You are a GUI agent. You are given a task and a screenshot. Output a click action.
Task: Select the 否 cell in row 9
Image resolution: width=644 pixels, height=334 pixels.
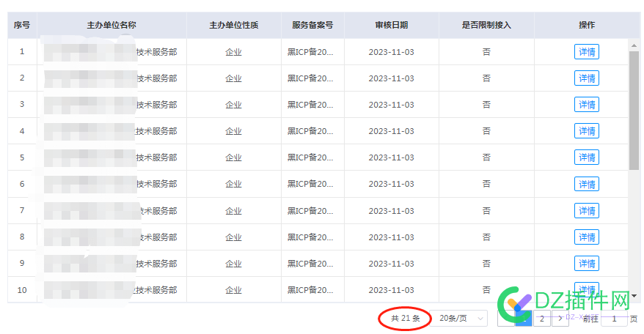(486, 264)
